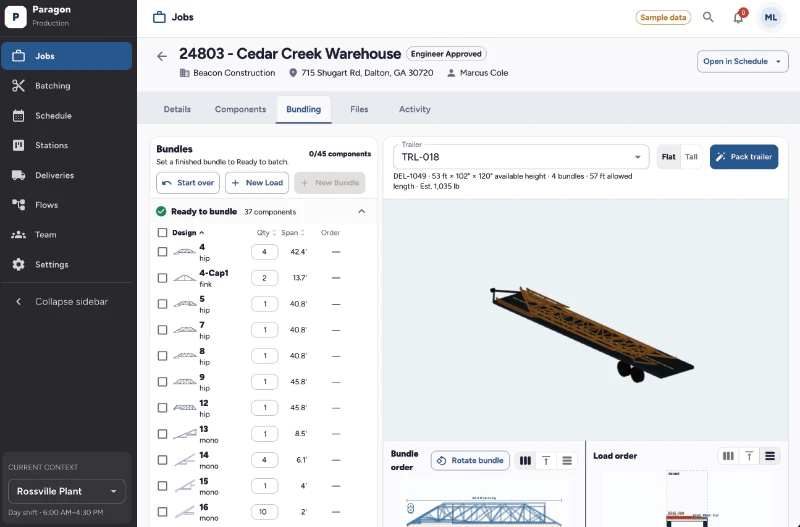The image size is (800, 527).
Task: Click the fink truss icon for 4-Cap1
Action: [184, 278]
